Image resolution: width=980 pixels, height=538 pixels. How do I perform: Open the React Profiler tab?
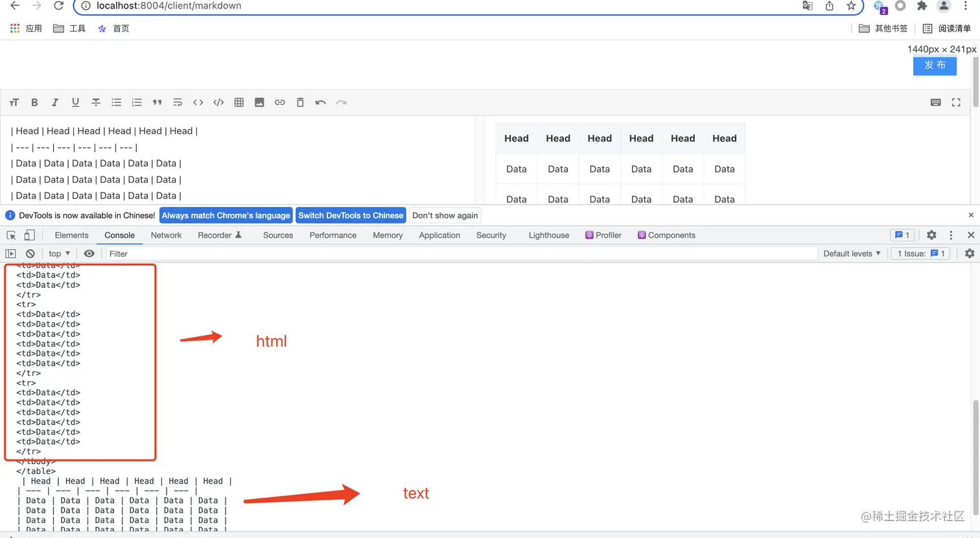(x=603, y=235)
